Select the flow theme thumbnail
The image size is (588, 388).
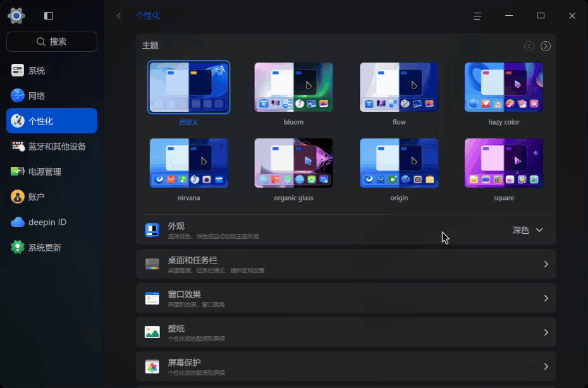point(398,87)
